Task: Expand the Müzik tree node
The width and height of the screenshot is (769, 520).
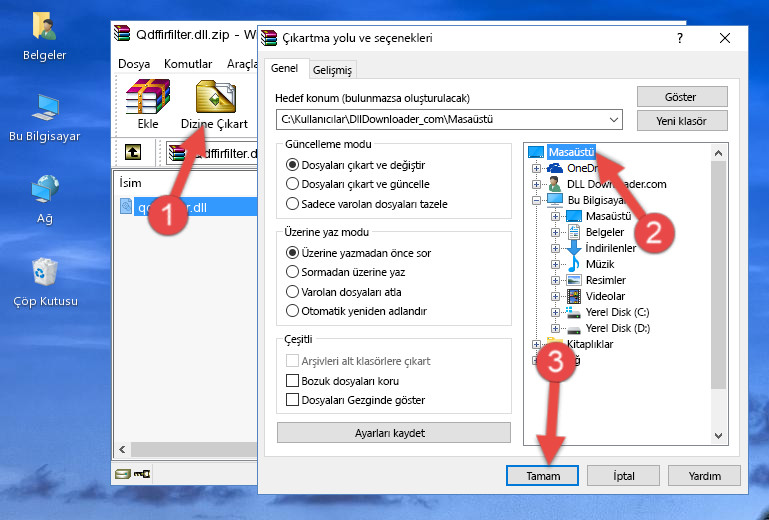Action: pyautogui.click(x=555, y=264)
